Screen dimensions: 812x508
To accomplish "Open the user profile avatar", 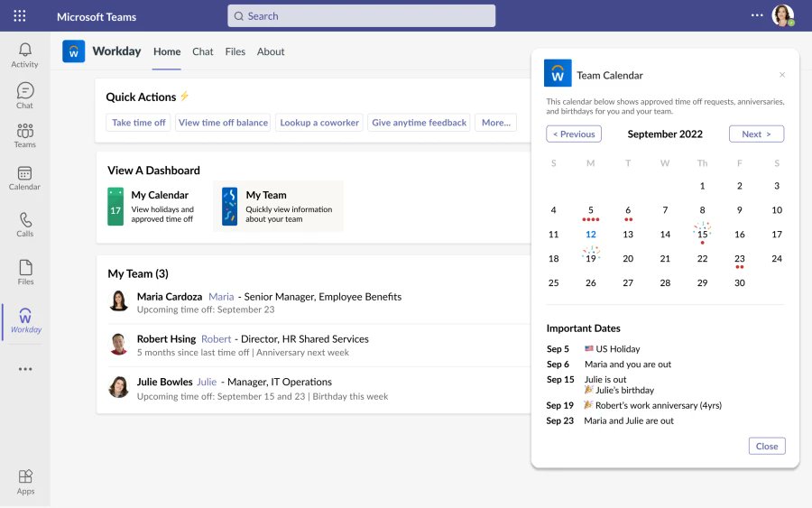I will pos(782,15).
